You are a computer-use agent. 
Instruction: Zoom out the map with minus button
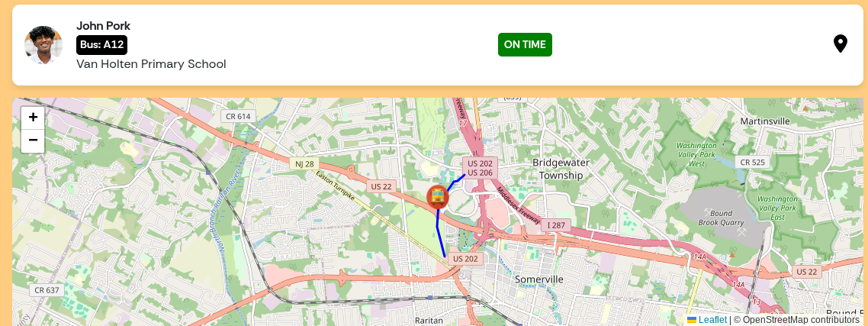point(33,140)
